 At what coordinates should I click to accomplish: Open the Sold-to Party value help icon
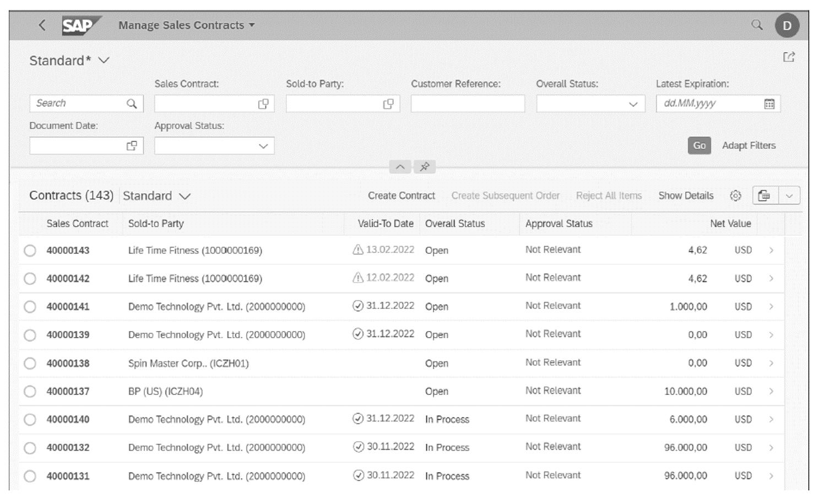click(x=388, y=103)
